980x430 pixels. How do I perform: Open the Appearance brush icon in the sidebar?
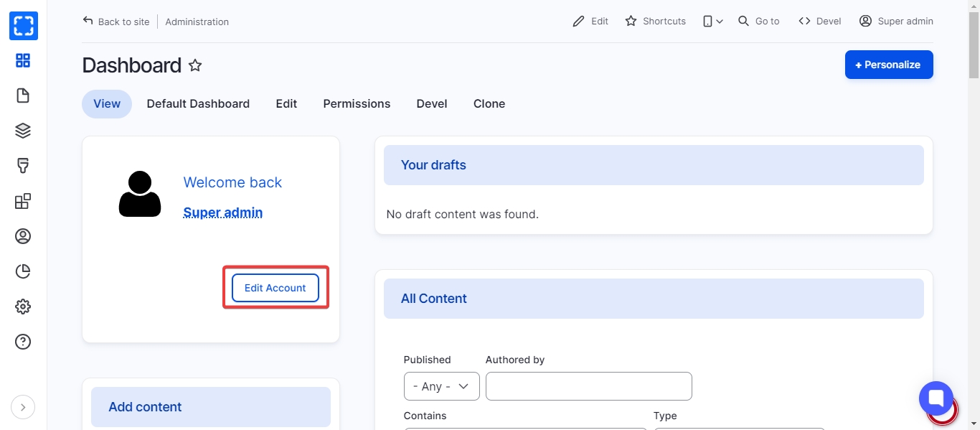coord(23,166)
